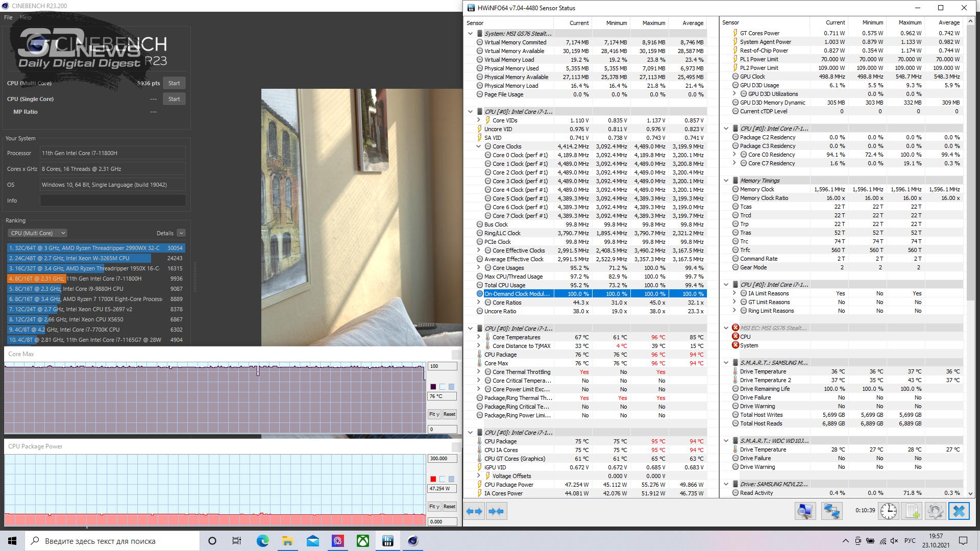Start logging with the HWiNFO sheet-plus icon
This screenshot has height=551, width=980.
912,511
